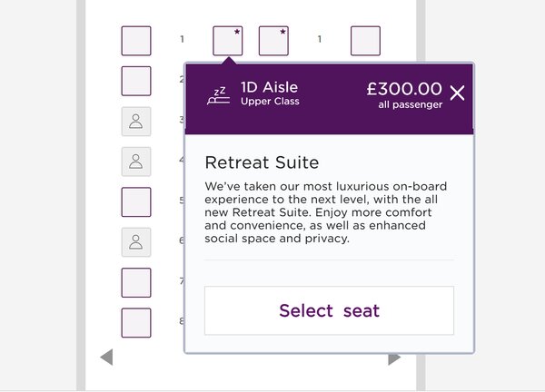The image size is (545, 392).
Task: Click occupied left seat in row 3
Action: tap(136, 122)
